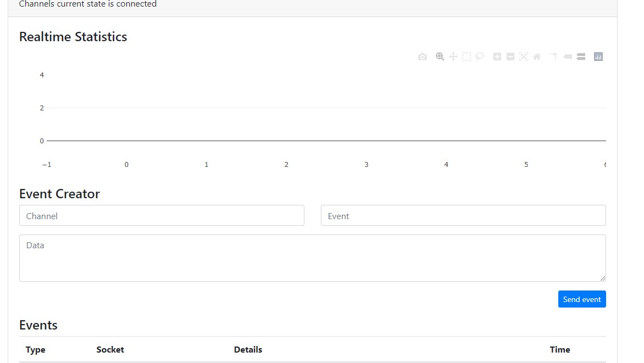Click the Type column header
Viewport: 644px width, 363px height.
[x=36, y=350]
